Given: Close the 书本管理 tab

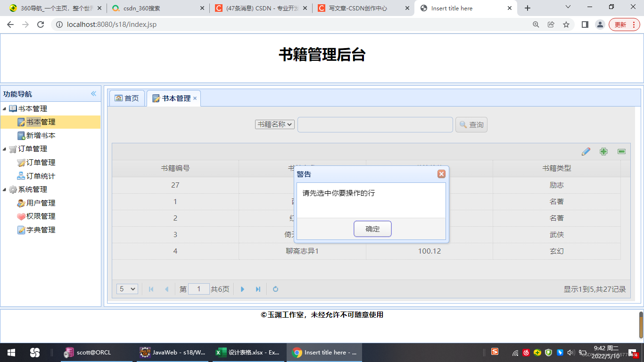Looking at the screenshot, I should pyautogui.click(x=195, y=99).
